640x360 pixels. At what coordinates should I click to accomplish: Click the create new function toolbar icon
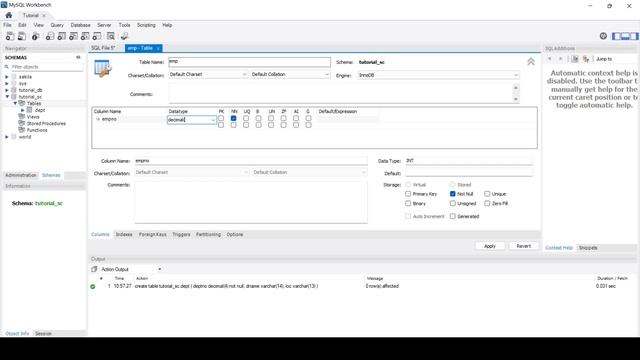pyautogui.click(x=97, y=36)
